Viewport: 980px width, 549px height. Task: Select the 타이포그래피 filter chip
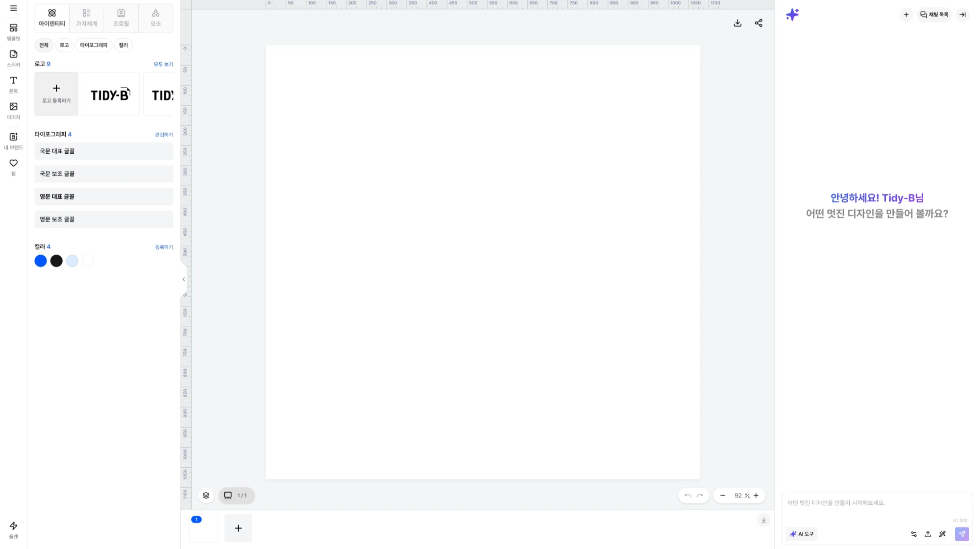[x=94, y=45]
